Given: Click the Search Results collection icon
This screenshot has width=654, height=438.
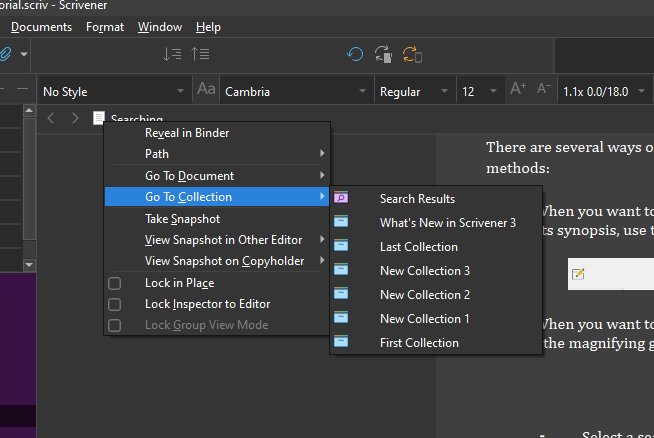Looking at the screenshot, I should [341, 197].
